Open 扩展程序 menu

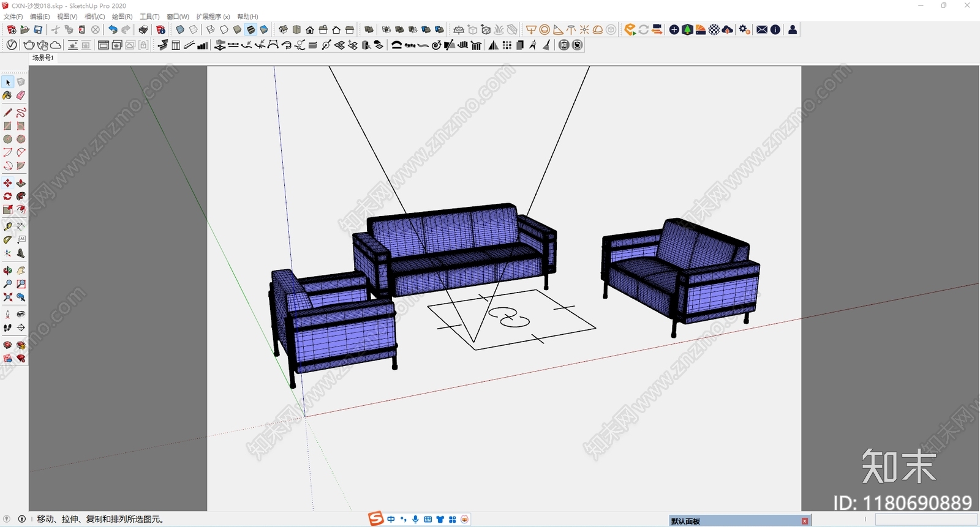[x=213, y=17]
